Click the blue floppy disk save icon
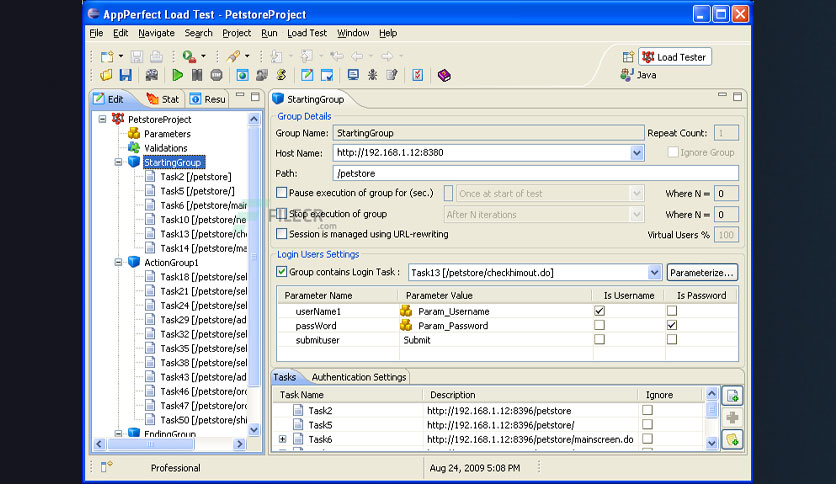836x484 pixels. point(125,75)
